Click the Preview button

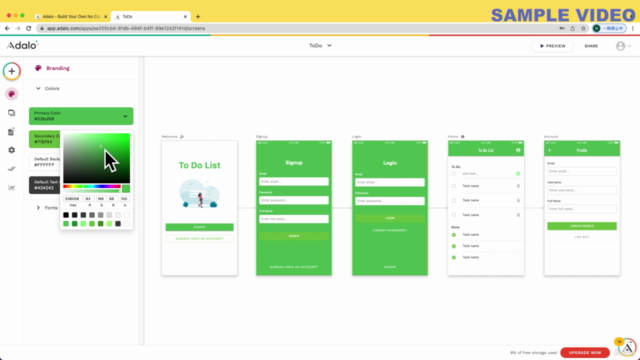pyautogui.click(x=553, y=46)
